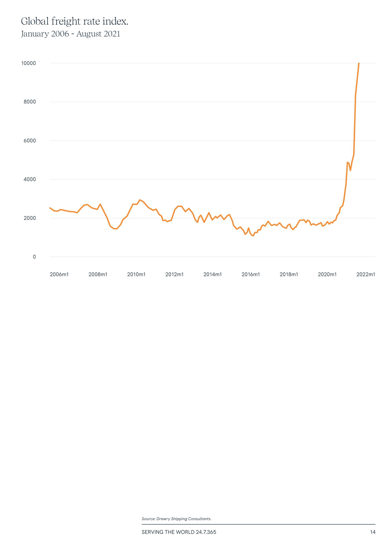Click the "Global freight rate index." chart title
The image size is (392, 554).
[x=75, y=22]
